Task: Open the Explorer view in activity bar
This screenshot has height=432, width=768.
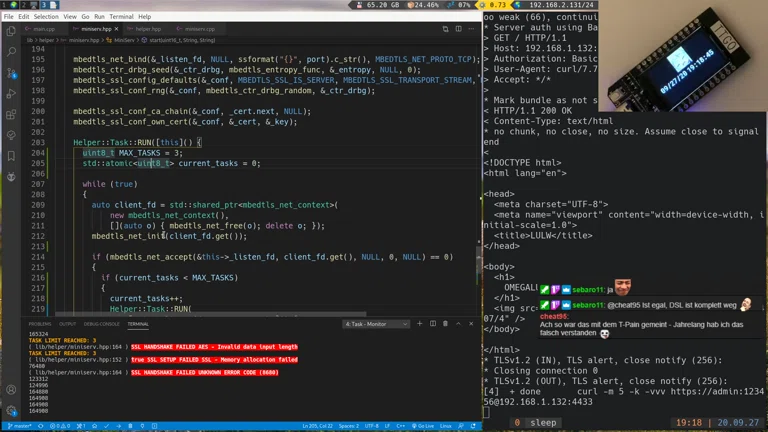Action: coord(11,31)
